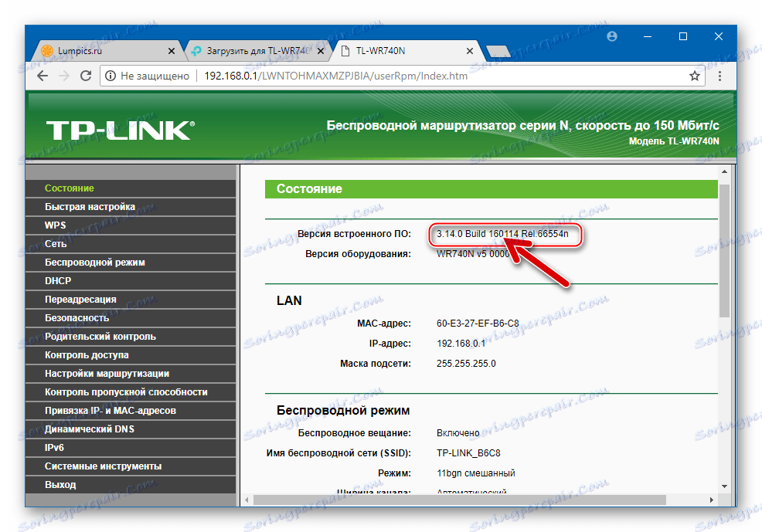762x532 pixels.
Task: Open 'Переадресация' settings
Action: [131, 300]
